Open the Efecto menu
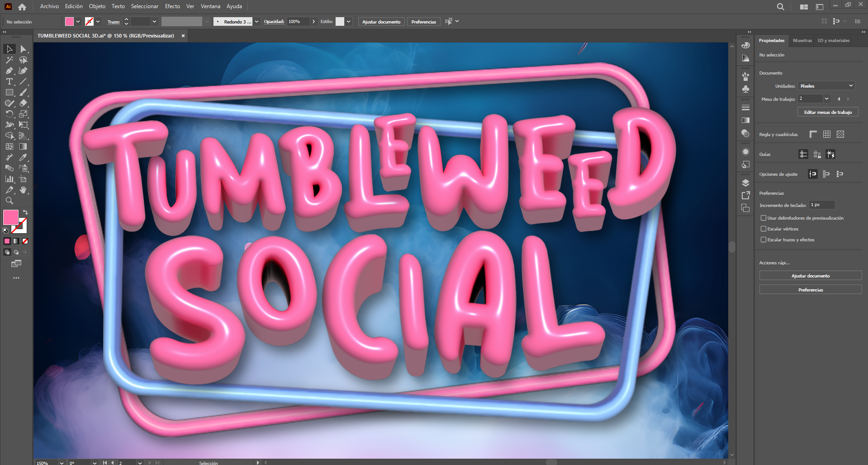 point(172,6)
